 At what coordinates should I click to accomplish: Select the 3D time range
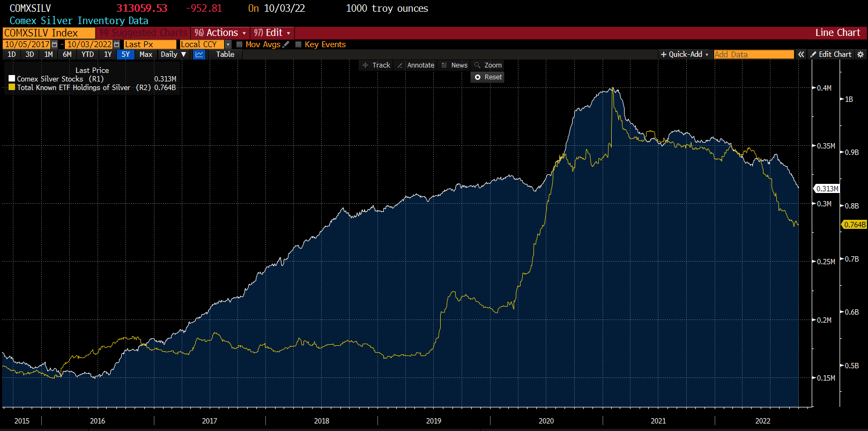29,54
